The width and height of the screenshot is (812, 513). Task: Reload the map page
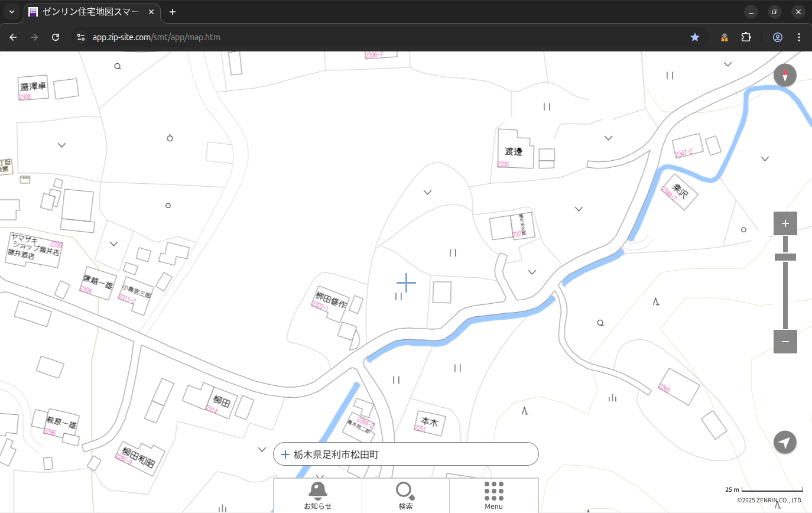pyautogui.click(x=56, y=37)
